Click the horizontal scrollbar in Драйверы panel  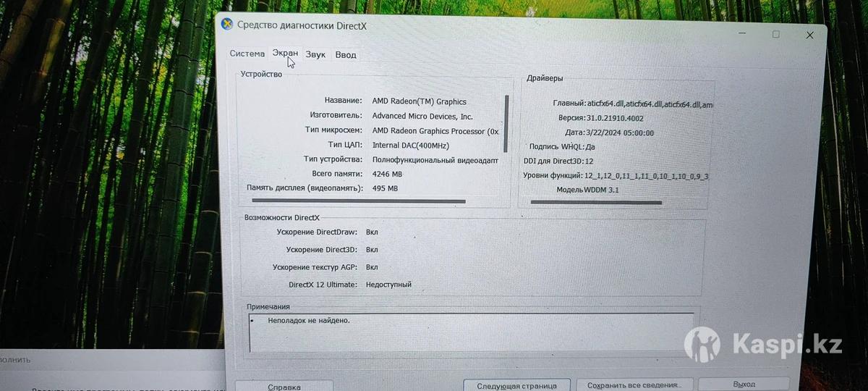tap(596, 203)
